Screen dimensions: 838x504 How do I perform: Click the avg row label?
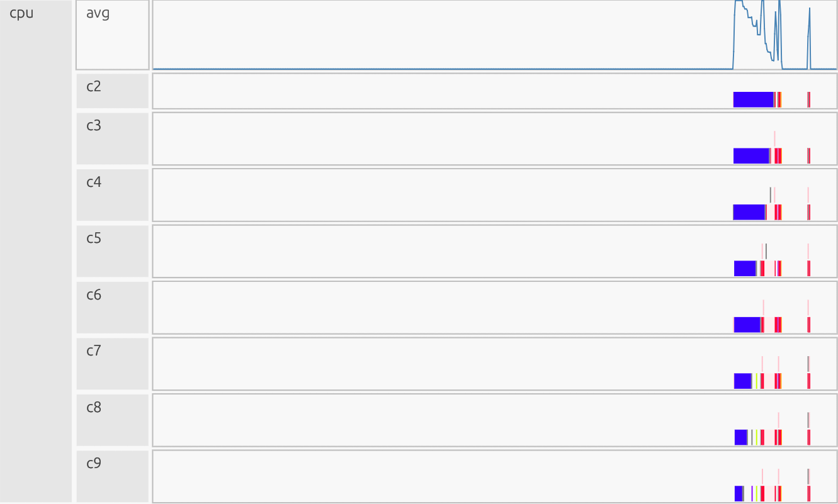[98, 13]
